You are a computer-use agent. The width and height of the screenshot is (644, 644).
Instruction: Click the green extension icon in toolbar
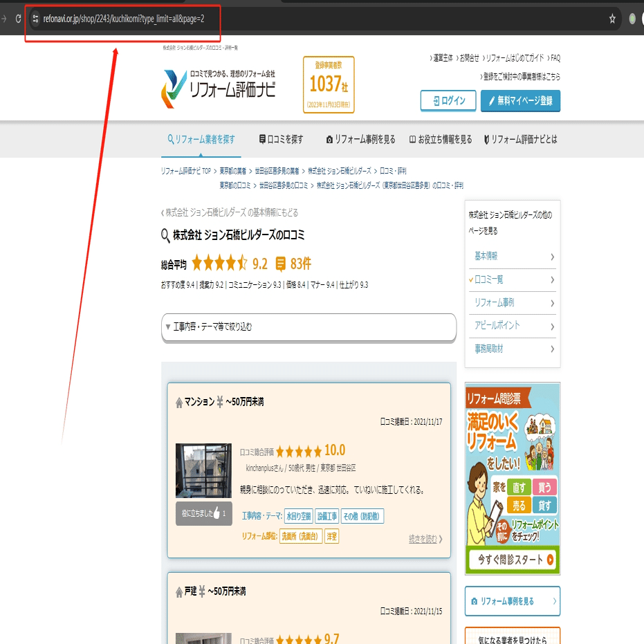632,19
